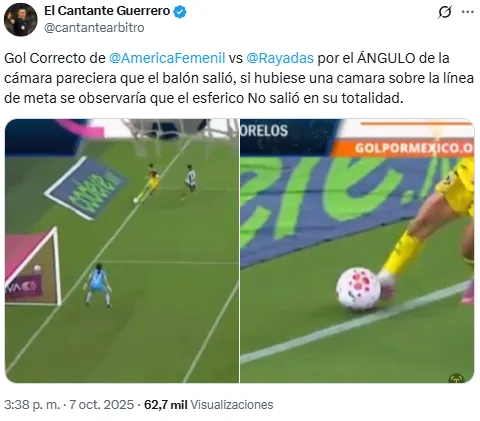Click the goalkeeper in left image
Image resolution: width=480 pixels, height=421 pixels.
click(98, 285)
